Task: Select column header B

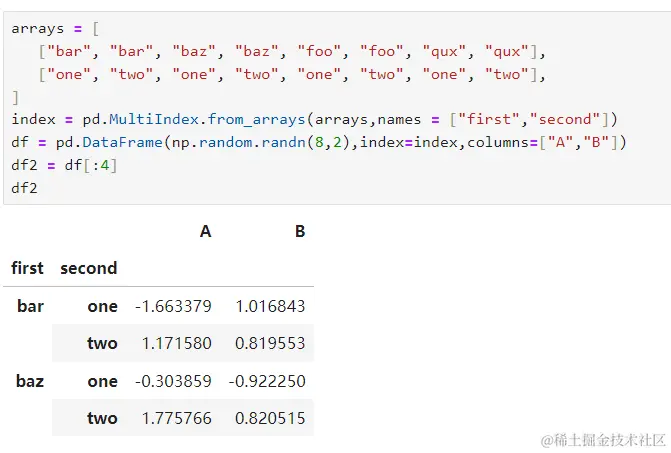Action: (300, 231)
